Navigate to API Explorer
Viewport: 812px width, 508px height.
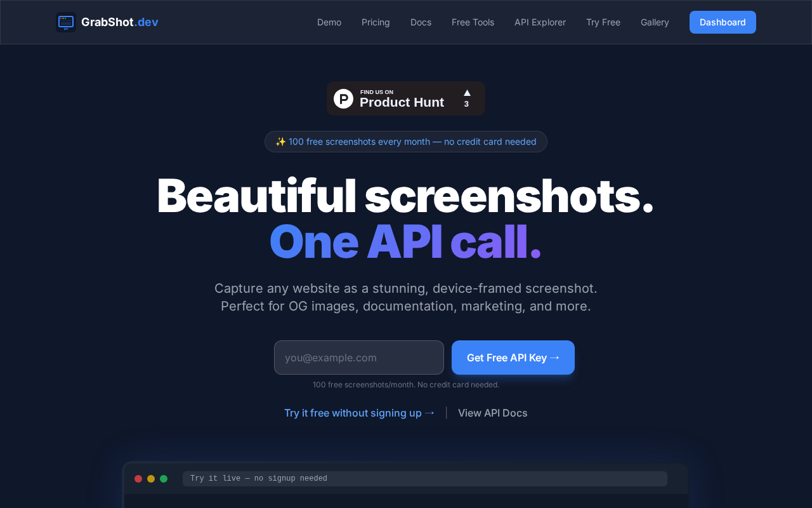click(540, 22)
